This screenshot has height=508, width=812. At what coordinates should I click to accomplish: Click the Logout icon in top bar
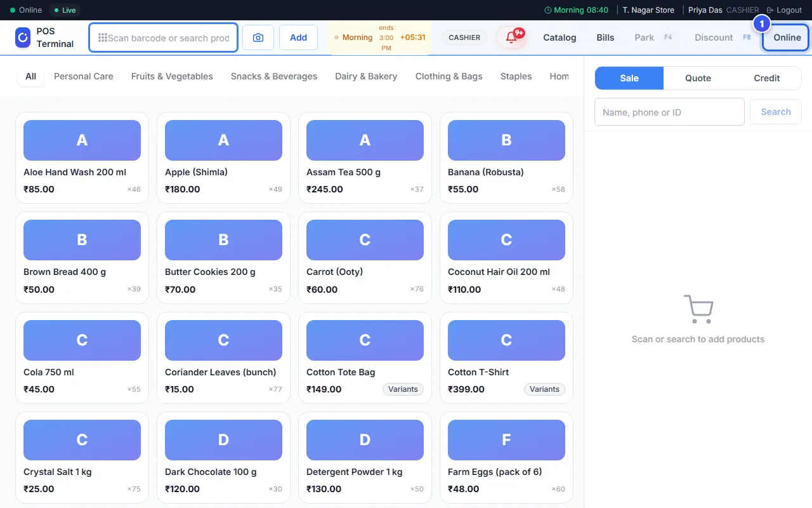coord(769,10)
